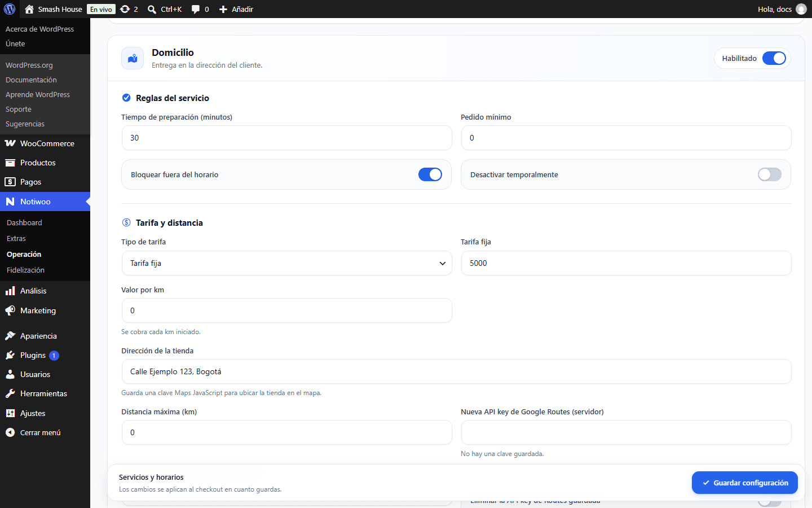Open the WordPress.org link

point(29,65)
